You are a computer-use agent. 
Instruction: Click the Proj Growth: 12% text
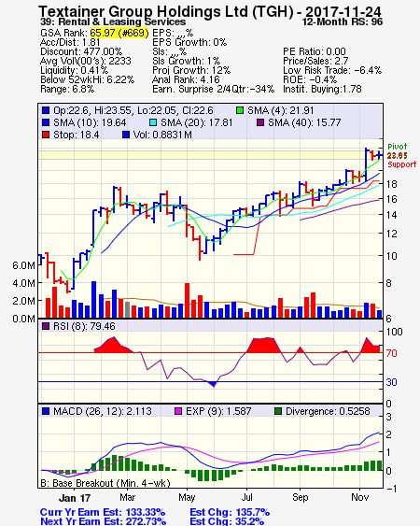coord(191,70)
